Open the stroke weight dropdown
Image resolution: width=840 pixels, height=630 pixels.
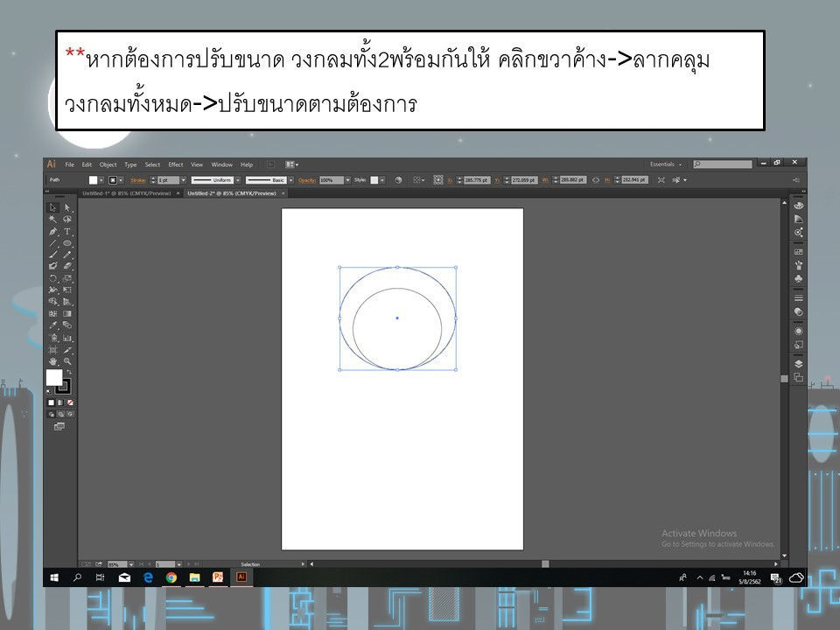click(183, 180)
